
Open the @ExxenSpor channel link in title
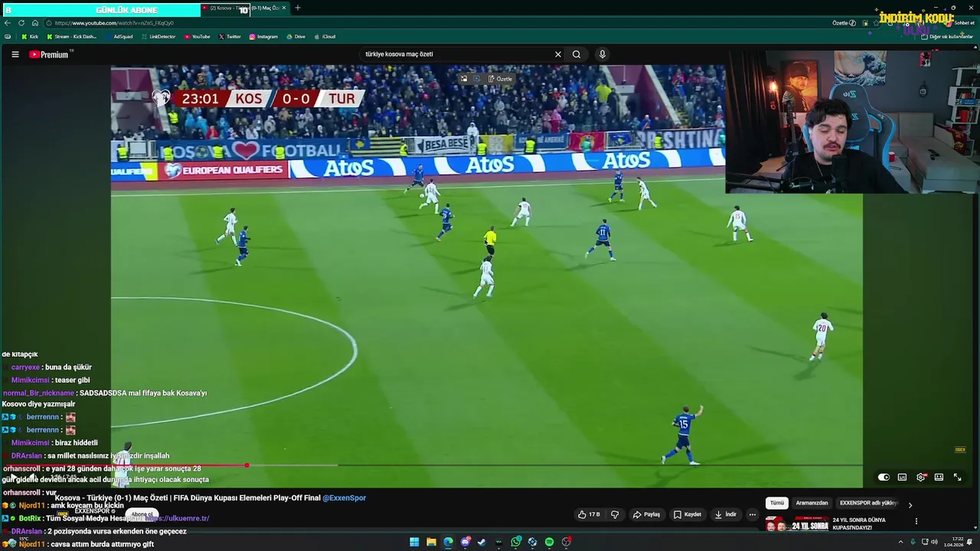[x=344, y=498]
